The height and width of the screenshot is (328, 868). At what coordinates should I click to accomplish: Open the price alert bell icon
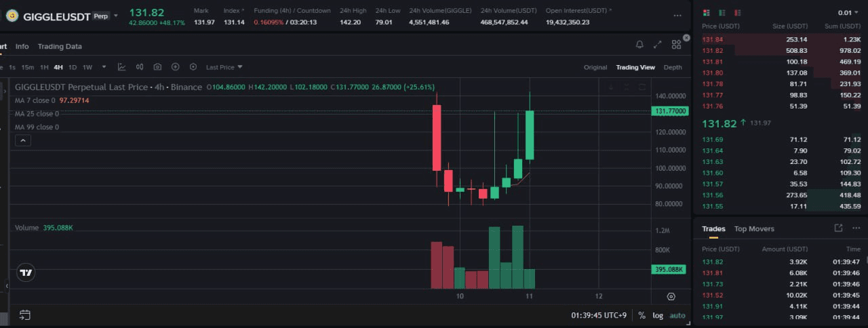click(639, 45)
